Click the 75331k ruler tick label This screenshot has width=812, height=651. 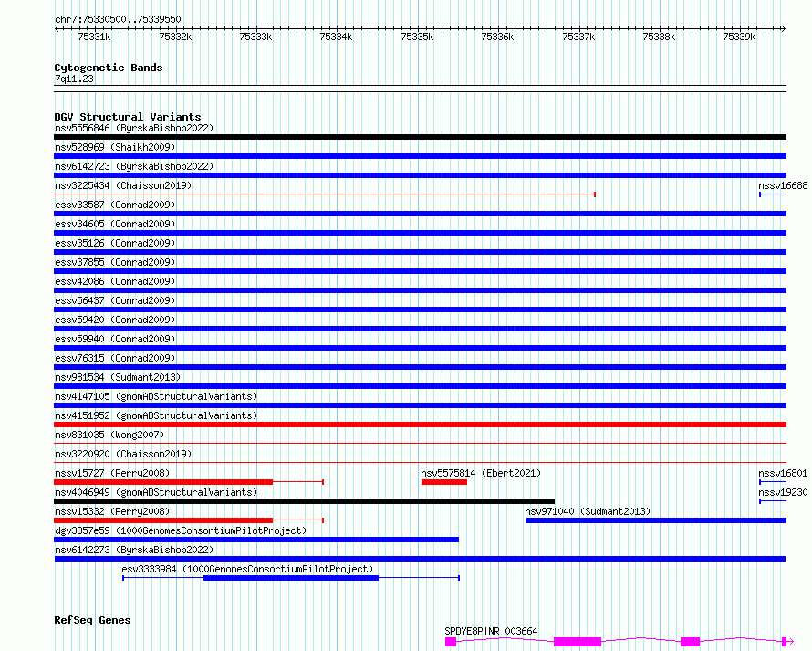[94, 37]
